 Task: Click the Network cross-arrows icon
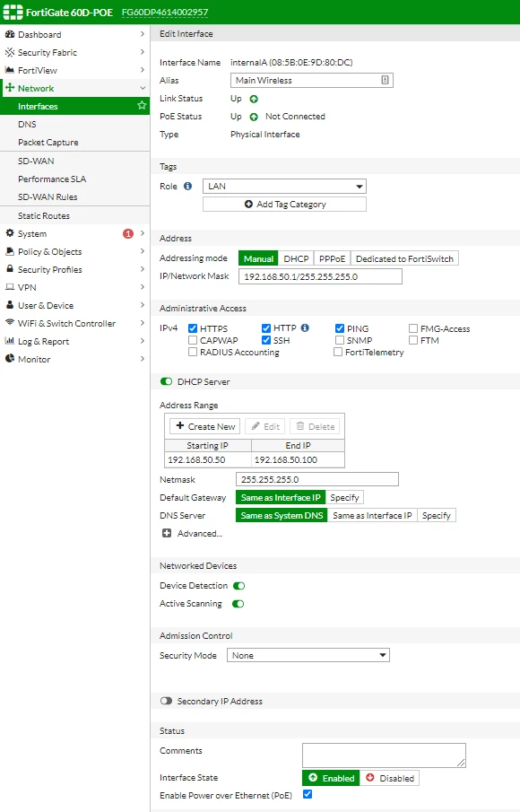click(9, 88)
